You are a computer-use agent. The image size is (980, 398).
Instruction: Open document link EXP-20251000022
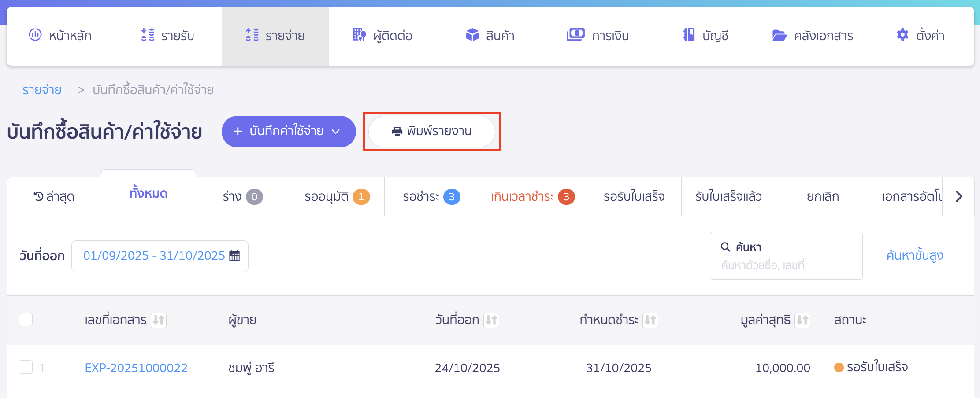point(136,368)
